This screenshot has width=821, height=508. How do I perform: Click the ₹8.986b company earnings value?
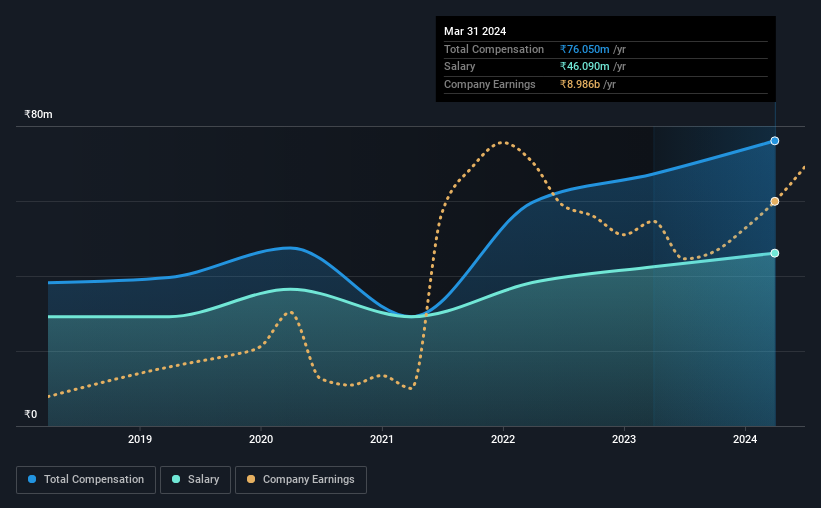[580, 84]
